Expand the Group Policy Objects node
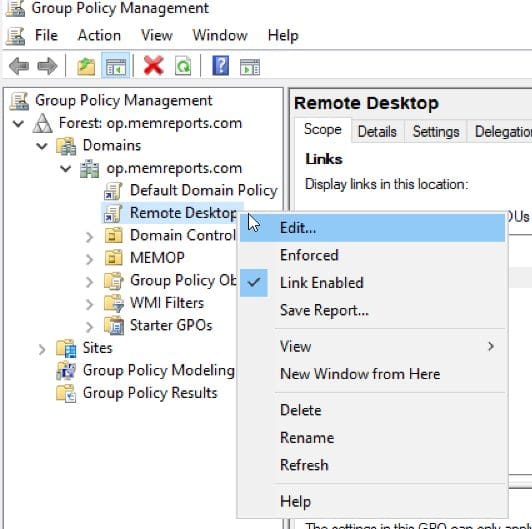 click(x=89, y=282)
